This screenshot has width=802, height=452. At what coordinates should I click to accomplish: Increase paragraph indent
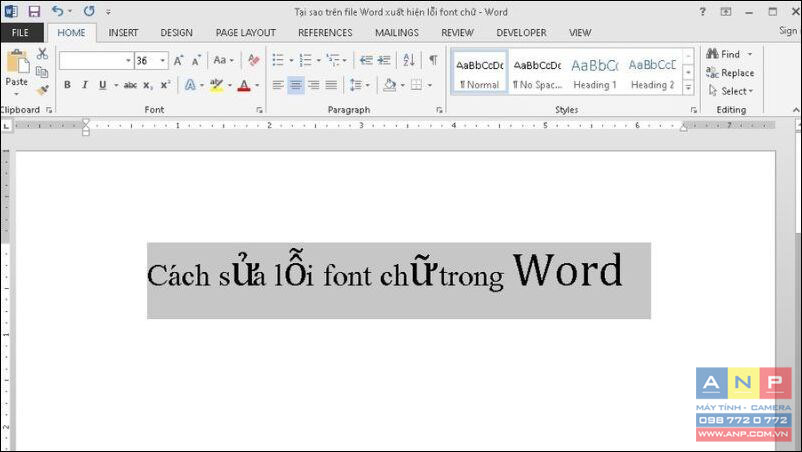pos(384,60)
